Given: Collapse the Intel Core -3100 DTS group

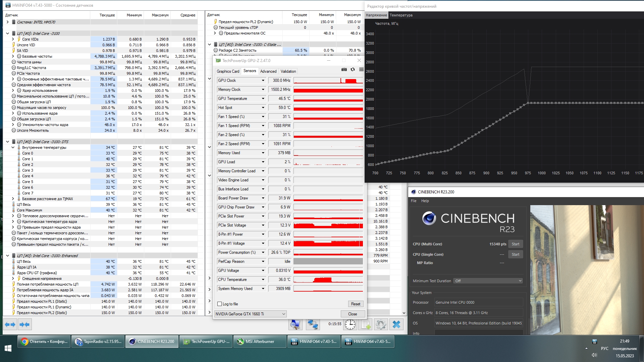Looking at the screenshot, I should [x=7, y=142].
